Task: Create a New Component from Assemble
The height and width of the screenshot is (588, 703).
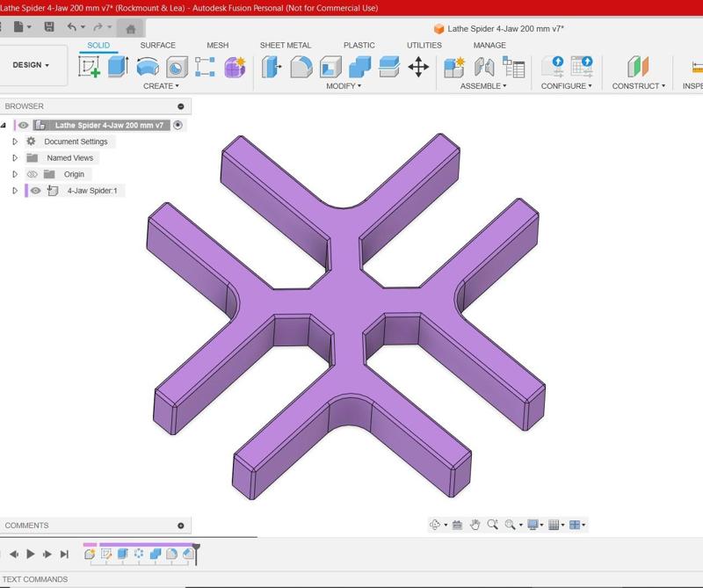Action: coord(454,68)
